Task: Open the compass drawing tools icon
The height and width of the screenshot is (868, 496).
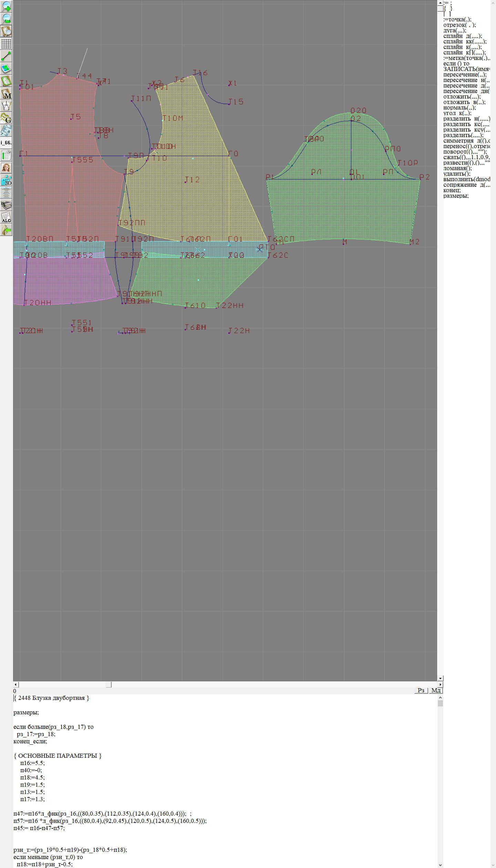Action: [6, 106]
